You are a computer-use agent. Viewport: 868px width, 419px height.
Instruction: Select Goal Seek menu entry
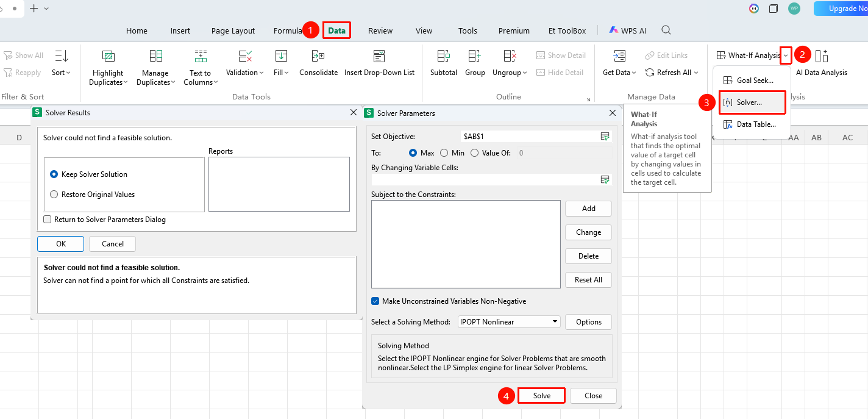[x=752, y=81]
